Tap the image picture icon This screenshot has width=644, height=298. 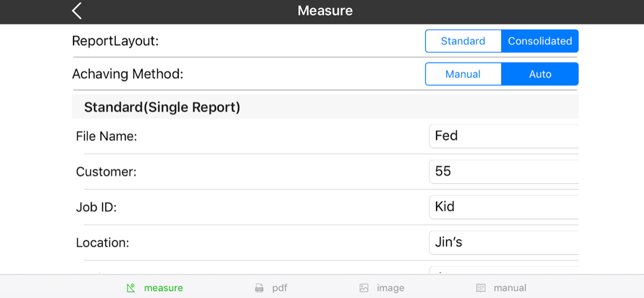pos(364,288)
